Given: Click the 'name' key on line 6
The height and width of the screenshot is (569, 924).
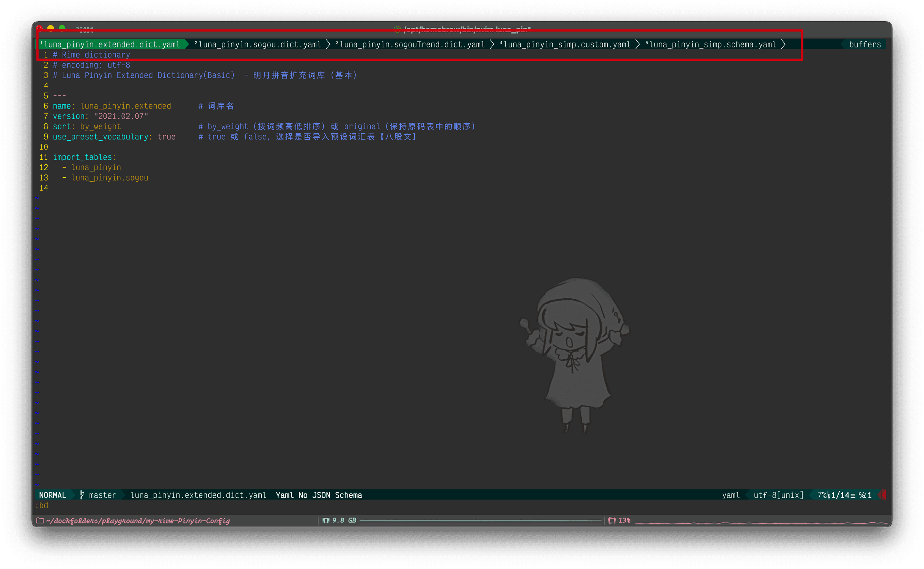Looking at the screenshot, I should [x=62, y=106].
